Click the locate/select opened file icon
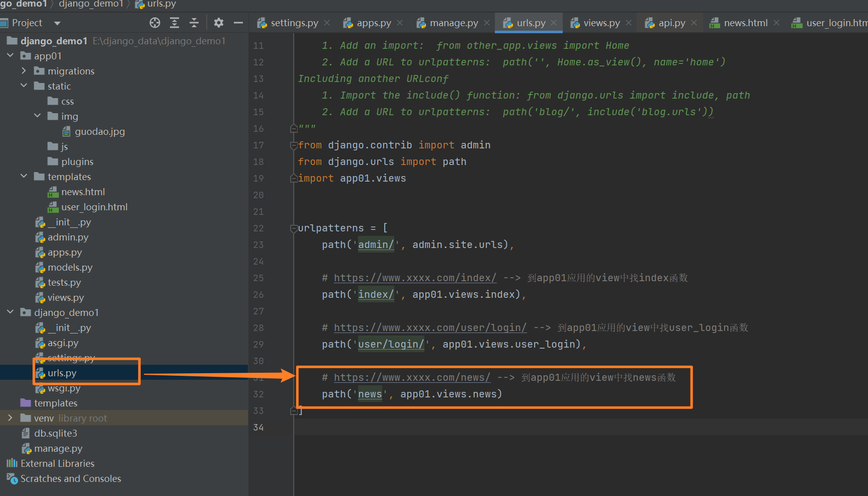 pyautogui.click(x=155, y=23)
